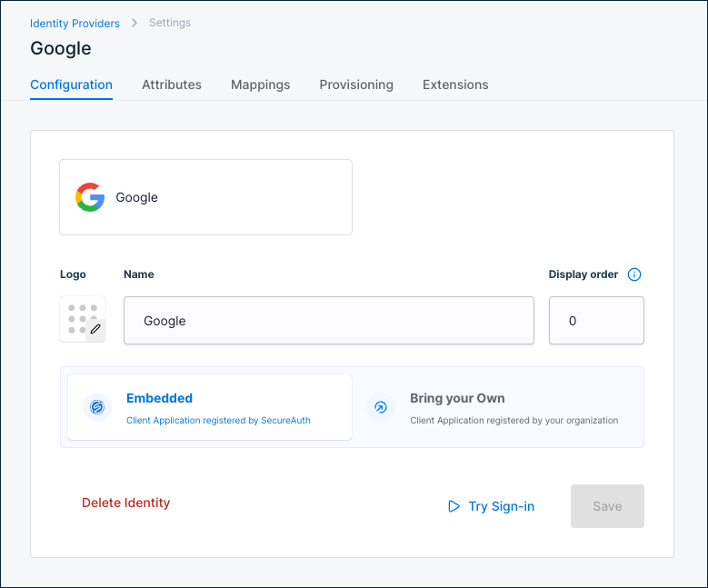Click the Settings breadcrumb text
Viewport: 708px width, 588px height.
(170, 23)
